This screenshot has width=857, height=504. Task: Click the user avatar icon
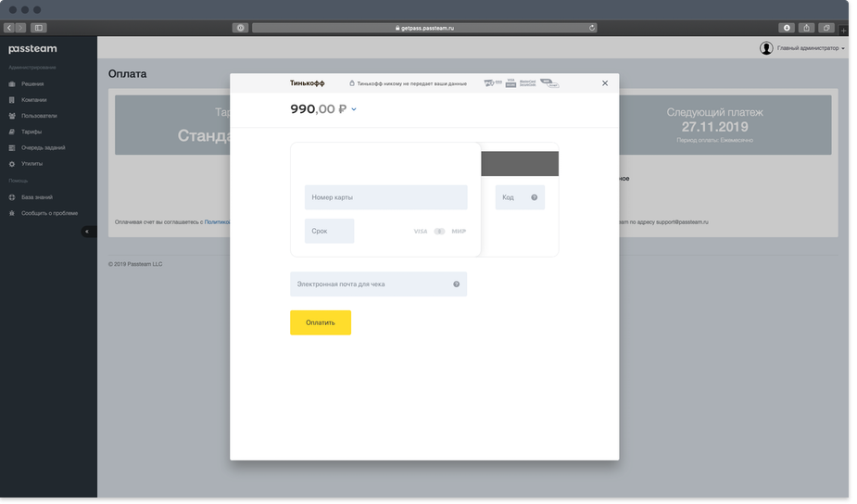click(x=766, y=48)
